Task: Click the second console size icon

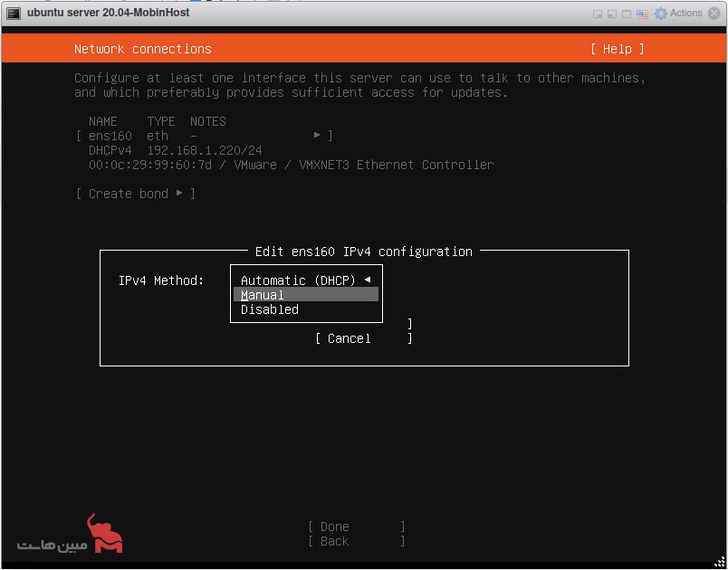Action: (x=612, y=14)
